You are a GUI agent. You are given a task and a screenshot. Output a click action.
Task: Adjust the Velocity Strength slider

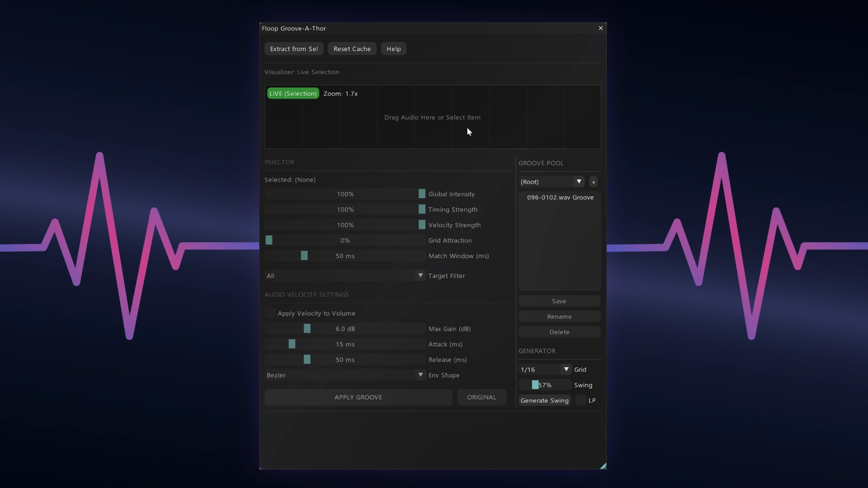pos(345,225)
